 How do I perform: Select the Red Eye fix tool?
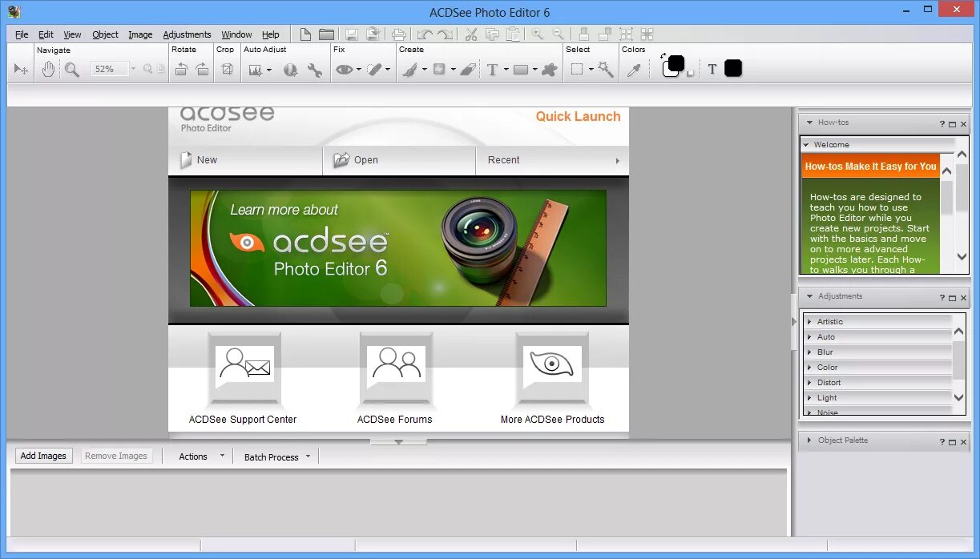[x=345, y=70]
